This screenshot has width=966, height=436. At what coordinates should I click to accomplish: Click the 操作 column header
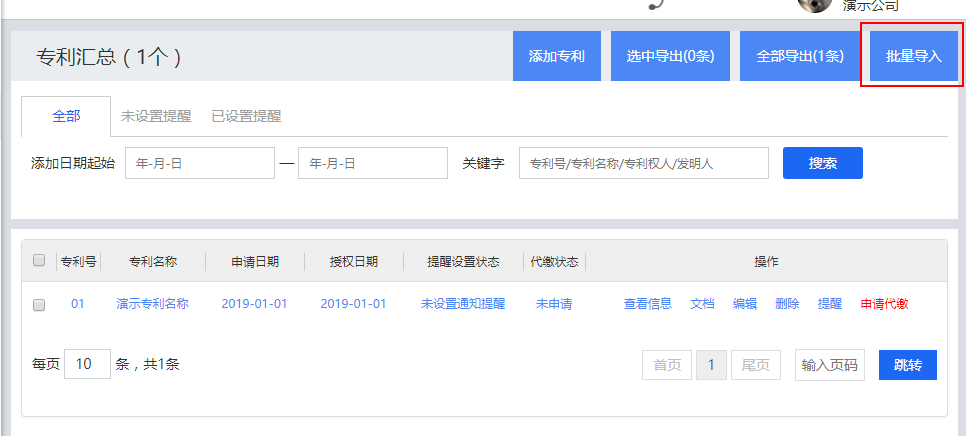coord(766,262)
